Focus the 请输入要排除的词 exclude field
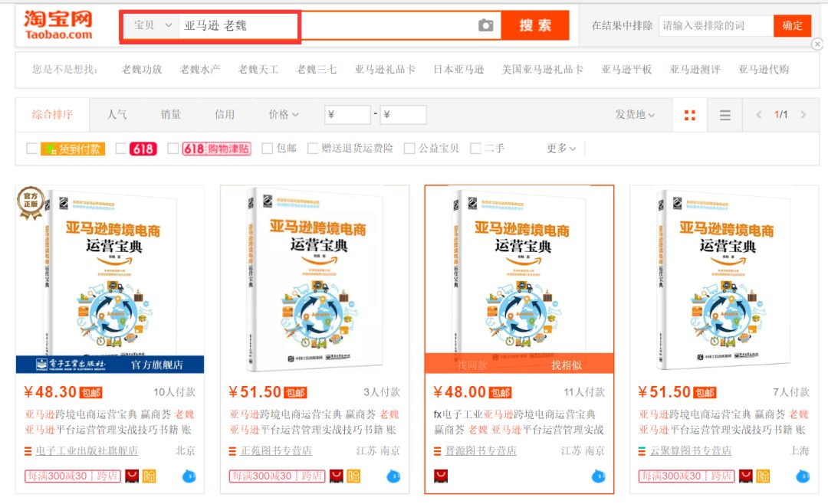Image resolution: width=828 pixels, height=504 pixels. click(716, 25)
